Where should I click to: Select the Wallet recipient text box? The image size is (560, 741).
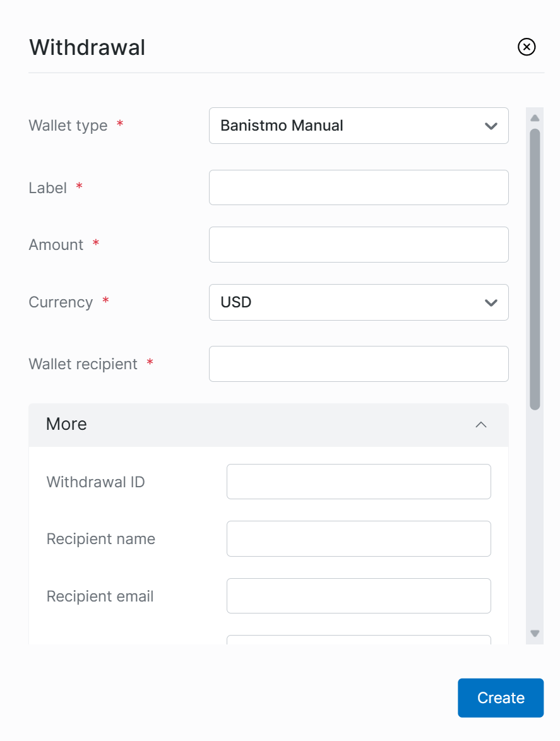pyautogui.click(x=359, y=364)
